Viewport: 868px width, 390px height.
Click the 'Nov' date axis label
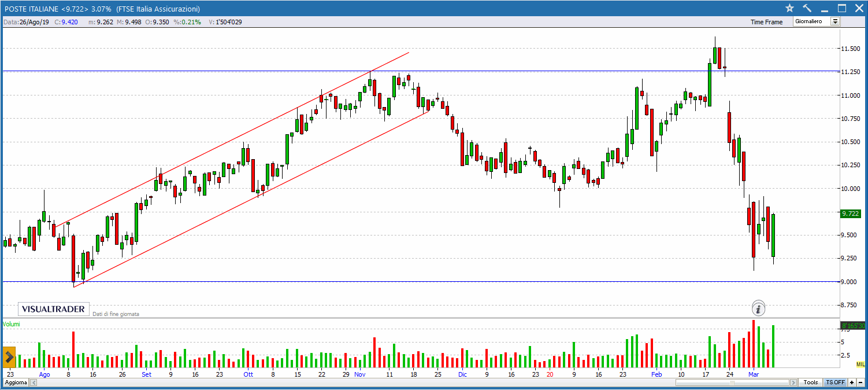[x=360, y=374]
